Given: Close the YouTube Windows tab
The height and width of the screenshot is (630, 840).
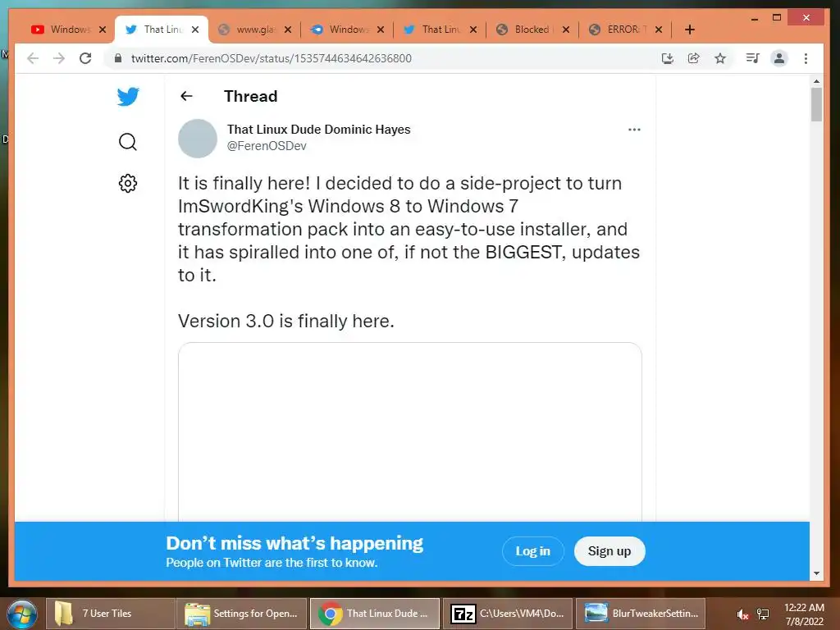Looking at the screenshot, I should click(103, 30).
